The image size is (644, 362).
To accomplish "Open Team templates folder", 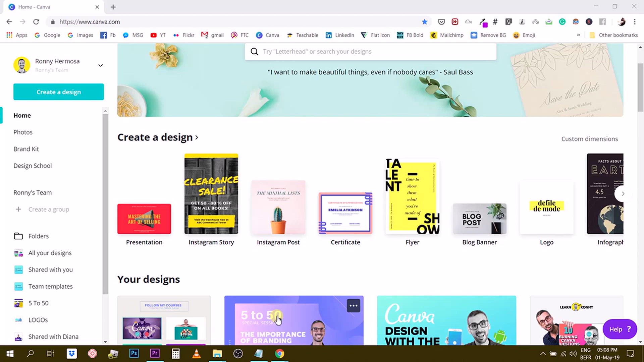I will click(x=50, y=286).
